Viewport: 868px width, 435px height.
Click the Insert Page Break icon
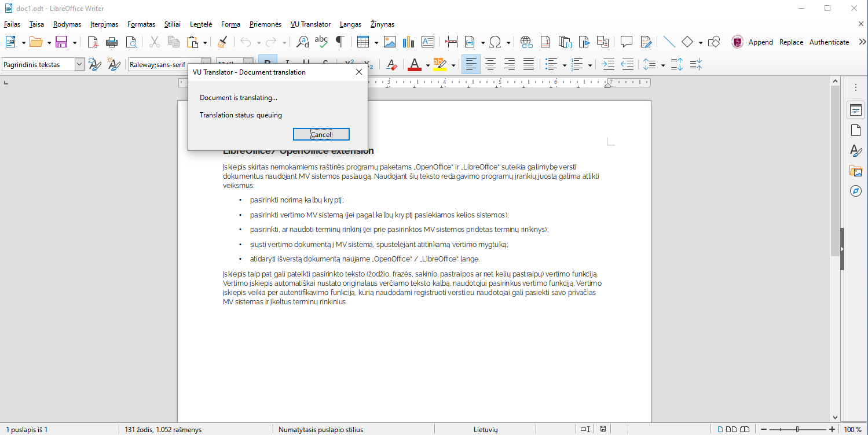452,42
